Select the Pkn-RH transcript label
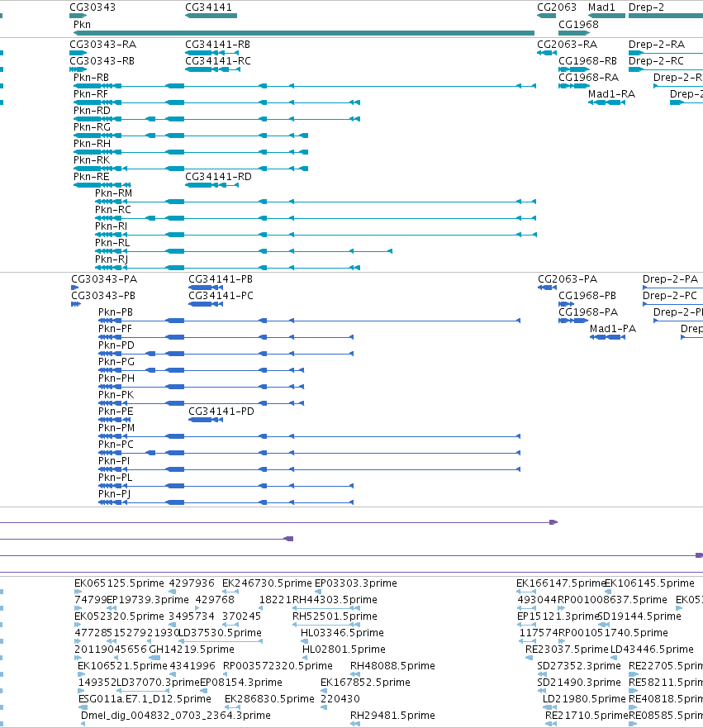Screen dimensions: 703x728 click(x=92, y=144)
